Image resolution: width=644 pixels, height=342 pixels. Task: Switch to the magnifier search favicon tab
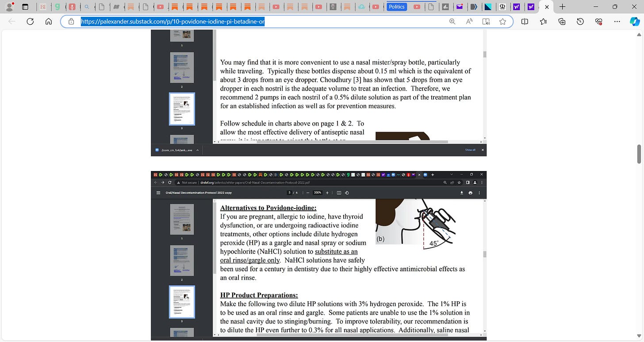pos(87,7)
